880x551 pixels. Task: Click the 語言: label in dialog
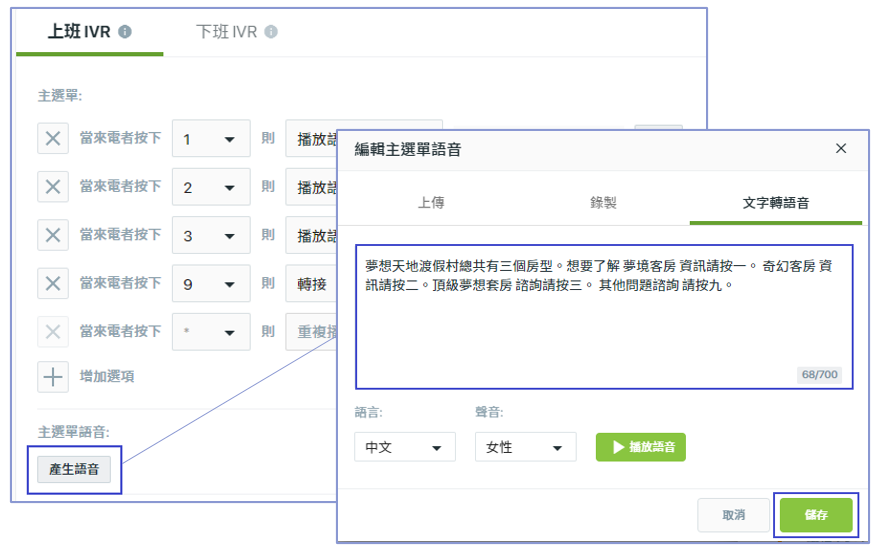pyautogui.click(x=368, y=412)
